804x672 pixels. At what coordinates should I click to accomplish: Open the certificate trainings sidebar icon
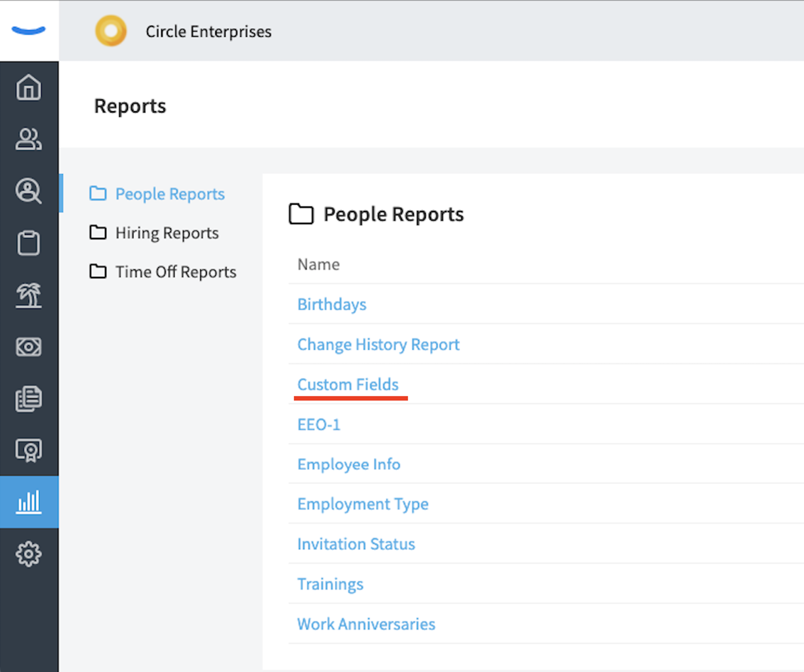click(x=29, y=450)
